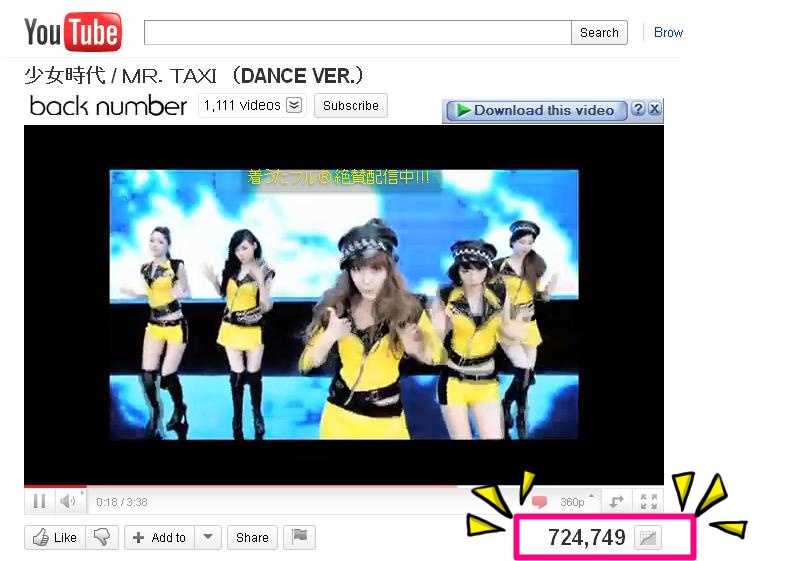Pause the video playback
The image size is (809, 561).
tap(39, 501)
